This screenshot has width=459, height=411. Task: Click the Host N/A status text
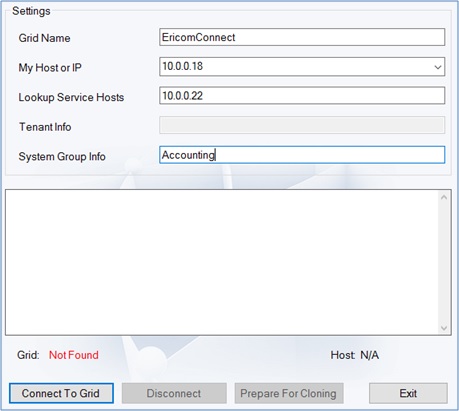[x=355, y=355]
